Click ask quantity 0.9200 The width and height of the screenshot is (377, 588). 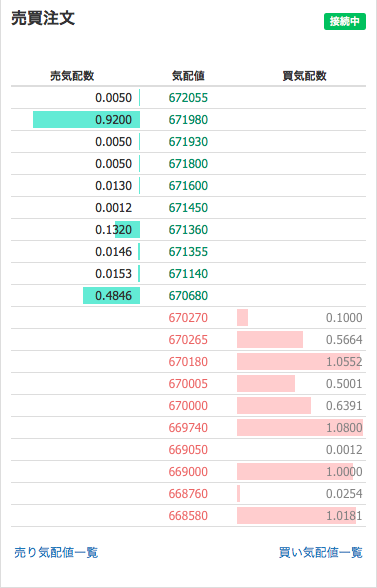114,120
